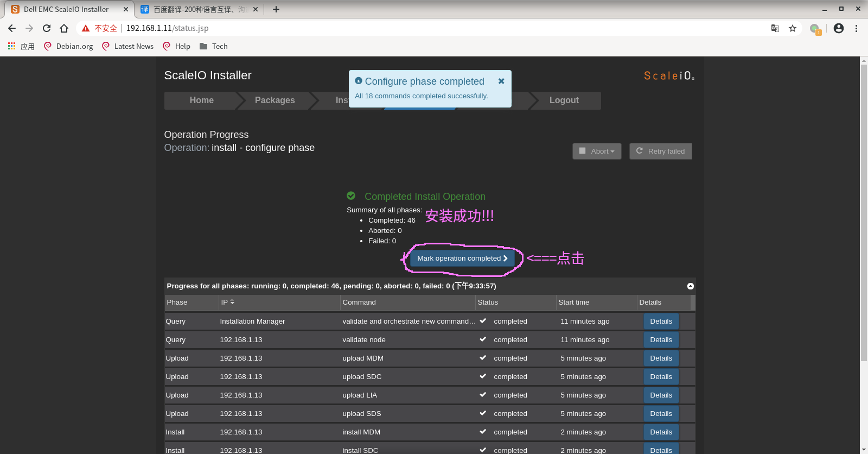Collapse the progress table panel

coord(691,286)
